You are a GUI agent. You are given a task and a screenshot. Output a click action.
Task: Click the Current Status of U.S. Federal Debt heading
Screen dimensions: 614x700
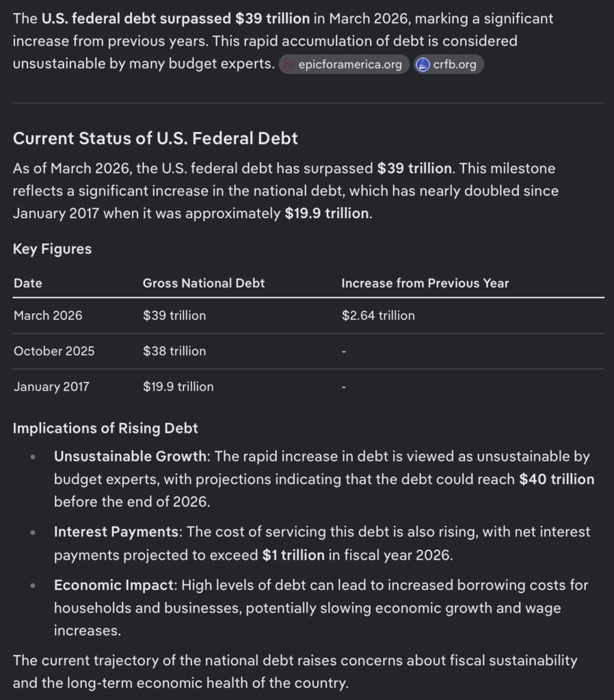pos(155,139)
